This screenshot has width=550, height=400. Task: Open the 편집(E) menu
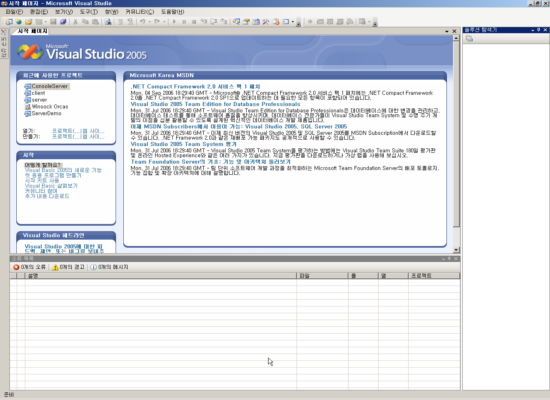(x=39, y=12)
